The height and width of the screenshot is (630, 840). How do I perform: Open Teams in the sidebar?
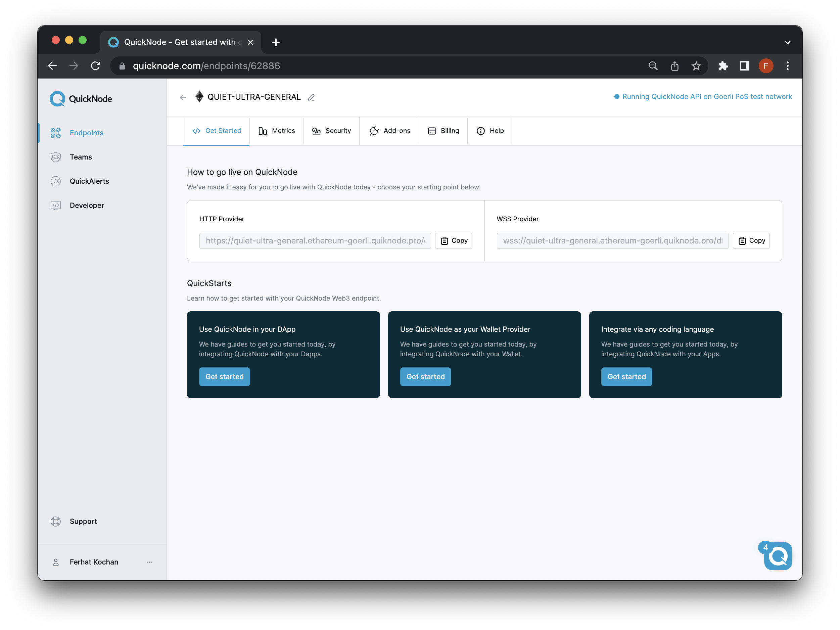click(x=81, y=157)
